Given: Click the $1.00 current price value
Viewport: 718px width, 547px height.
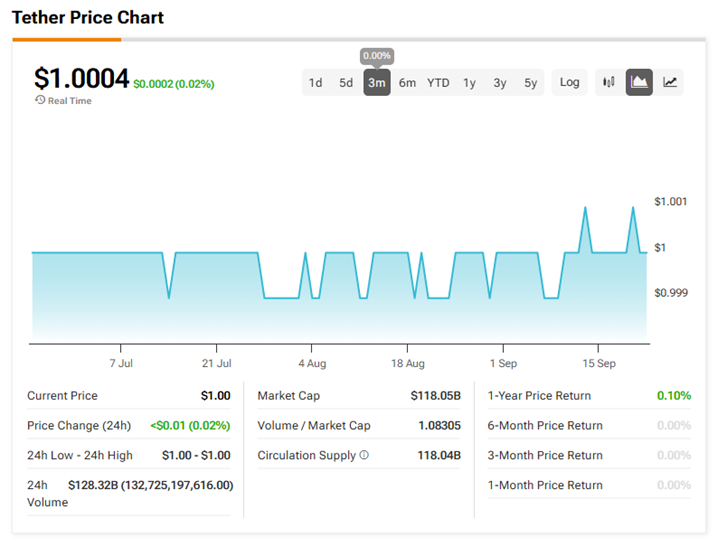Looking at the screenshot, I should tap(216, 395).
